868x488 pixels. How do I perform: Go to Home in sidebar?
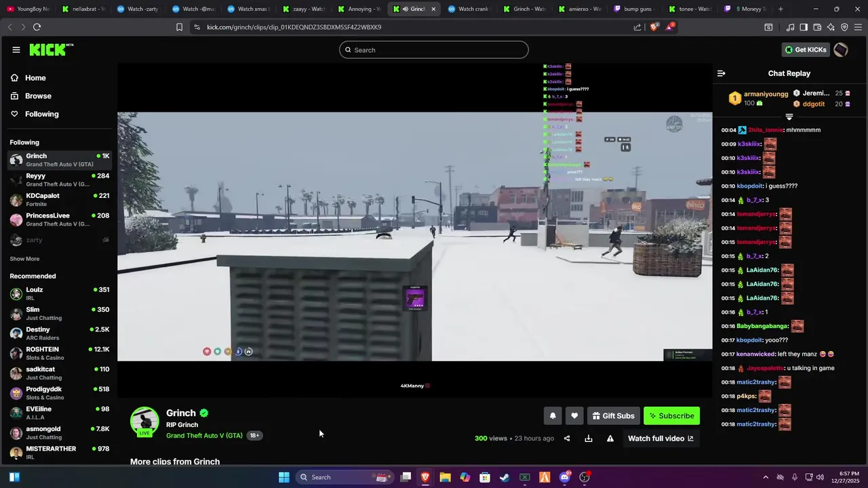coord(35,78)
